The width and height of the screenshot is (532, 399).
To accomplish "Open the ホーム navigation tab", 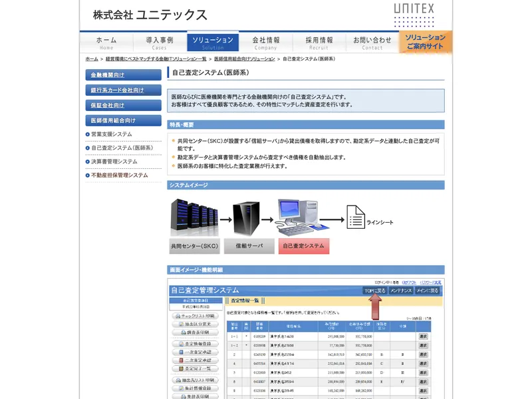I will 106,43.
